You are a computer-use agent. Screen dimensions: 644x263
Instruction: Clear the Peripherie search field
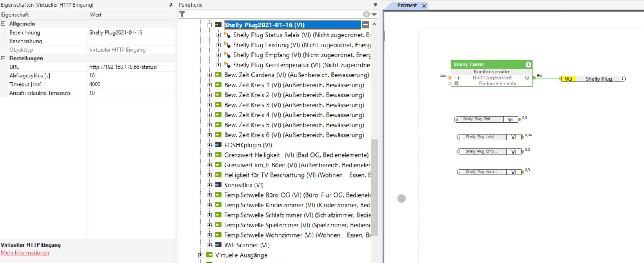[366, 14]
